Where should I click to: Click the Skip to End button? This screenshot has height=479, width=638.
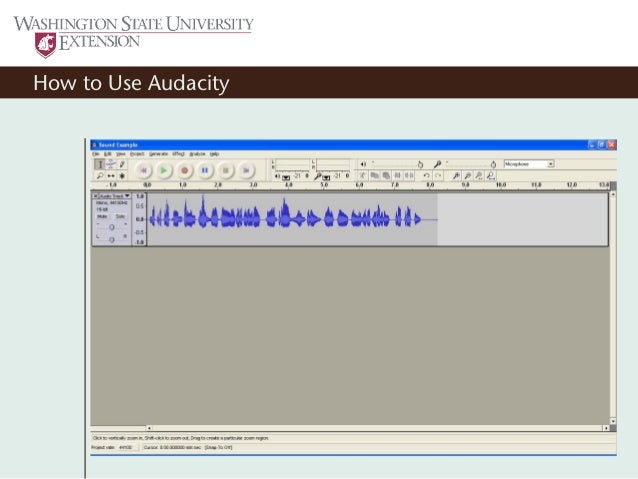[x=246, y=171]
